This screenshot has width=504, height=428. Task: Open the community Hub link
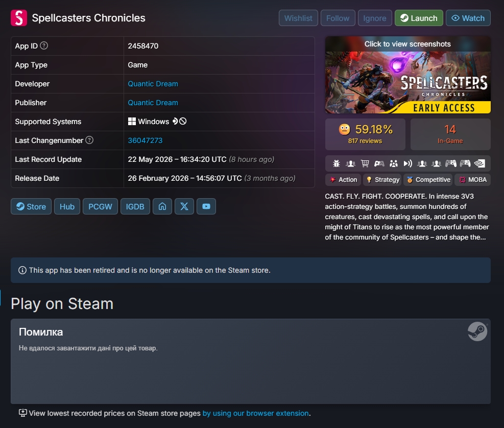(x=67, y=206)
